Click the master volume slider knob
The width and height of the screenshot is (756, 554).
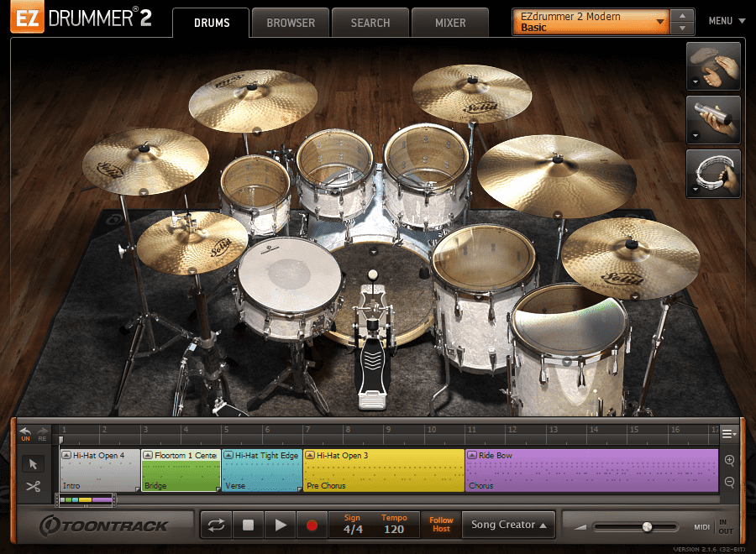pyautogui.click(x=647, y=527)
